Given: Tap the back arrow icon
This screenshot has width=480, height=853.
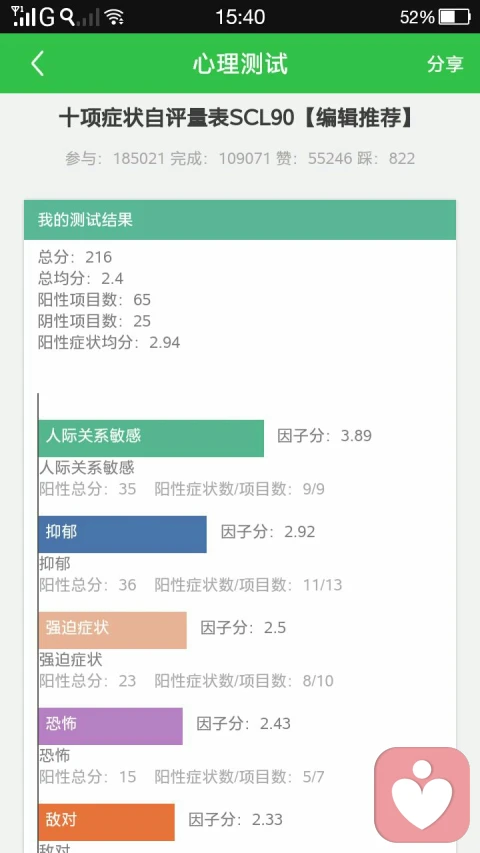Looking at the screenshot, I should pos(37,64).
